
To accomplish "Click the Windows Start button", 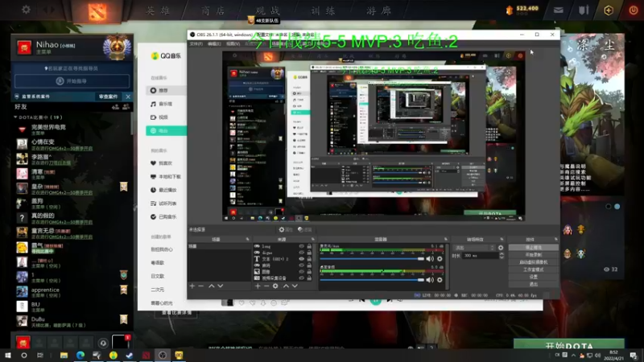I will (7, 355).
